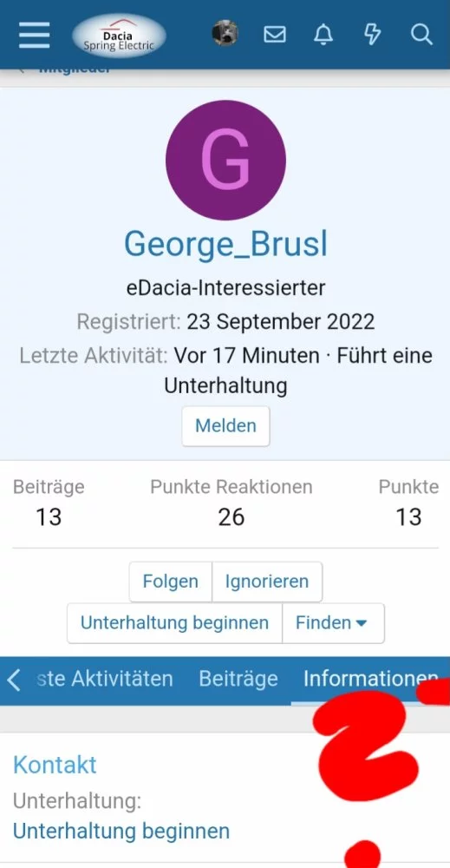Open the hamburger navigation menu
450x868 pixels.
click(35, 36)
